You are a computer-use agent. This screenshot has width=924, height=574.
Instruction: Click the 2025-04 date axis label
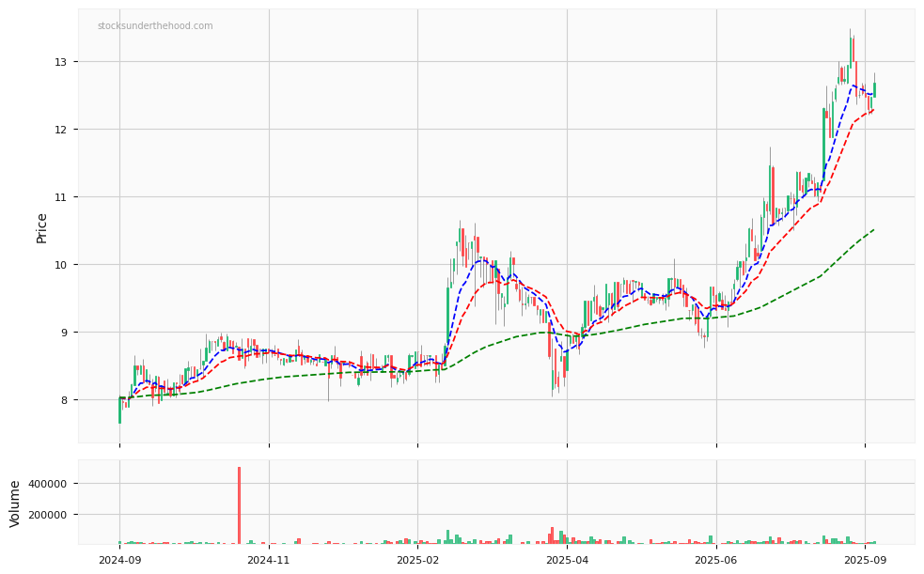pos(567,561)
